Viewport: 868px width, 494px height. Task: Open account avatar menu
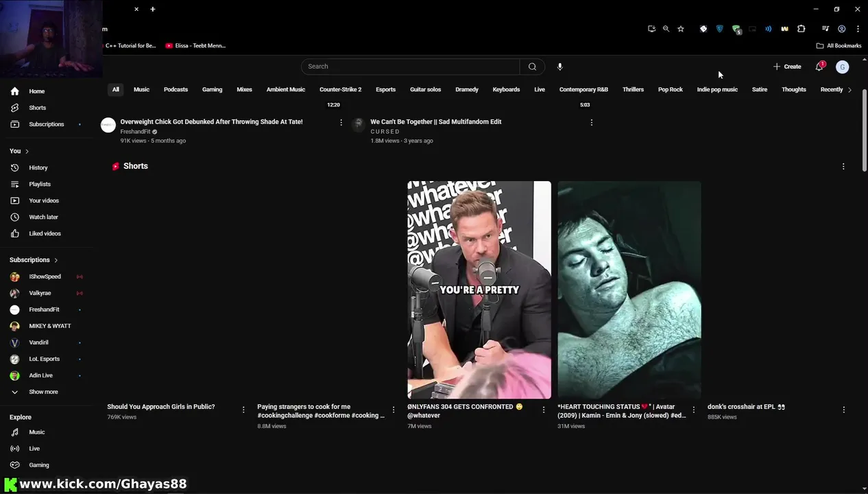click(x=842, y=67)
